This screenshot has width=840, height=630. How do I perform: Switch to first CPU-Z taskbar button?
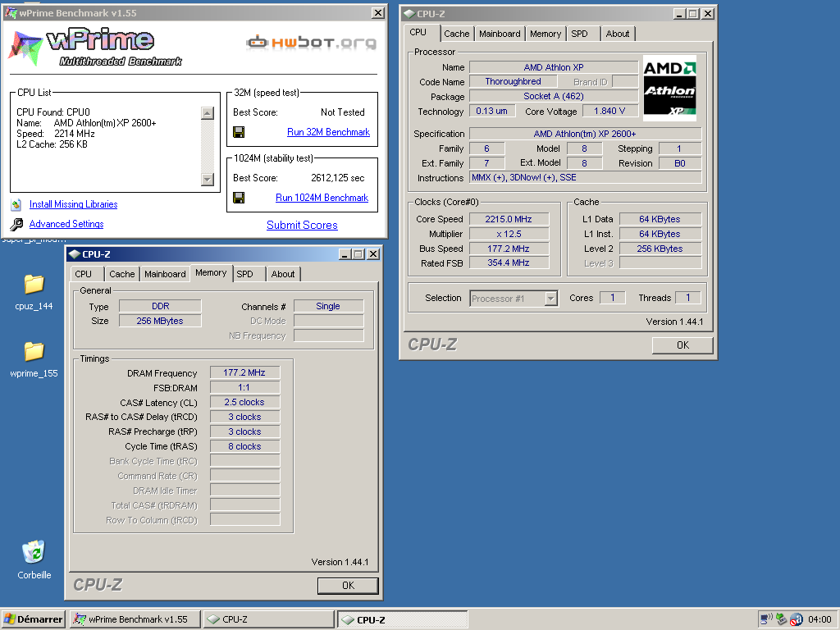click(269, 619)
